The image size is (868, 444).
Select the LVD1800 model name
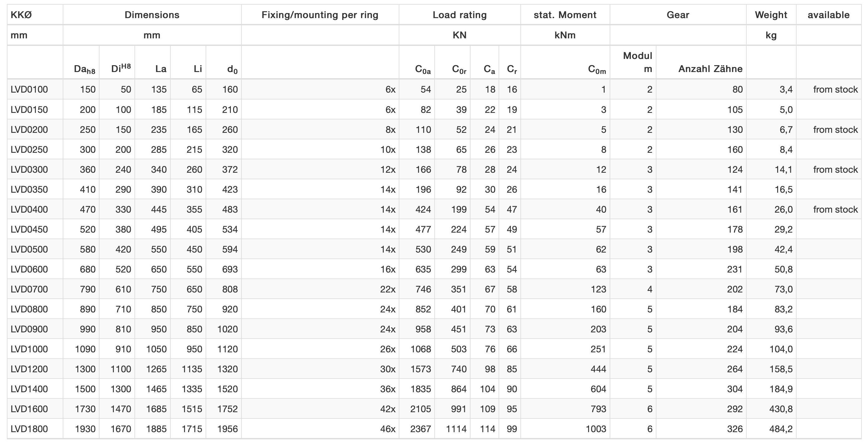click(x=29, y=429)
